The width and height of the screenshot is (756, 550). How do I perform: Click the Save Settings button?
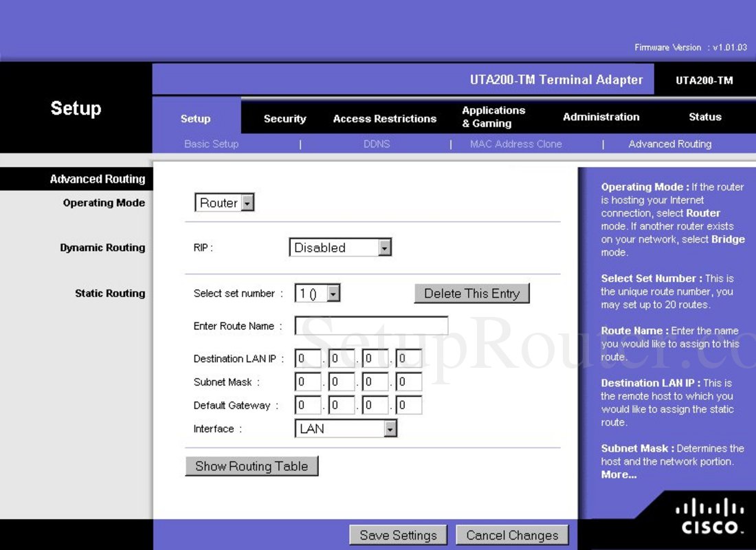click(398, 535)
